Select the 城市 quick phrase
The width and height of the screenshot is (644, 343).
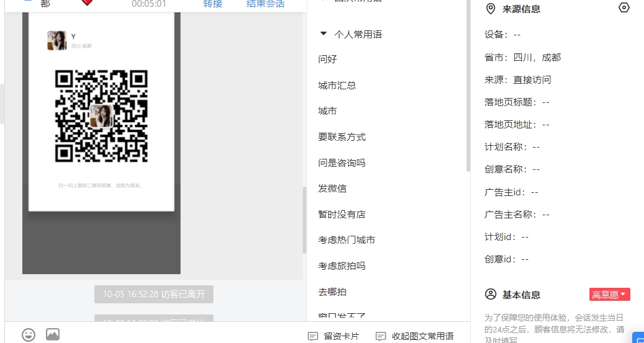pyautogui.click(x=328, y=111)
